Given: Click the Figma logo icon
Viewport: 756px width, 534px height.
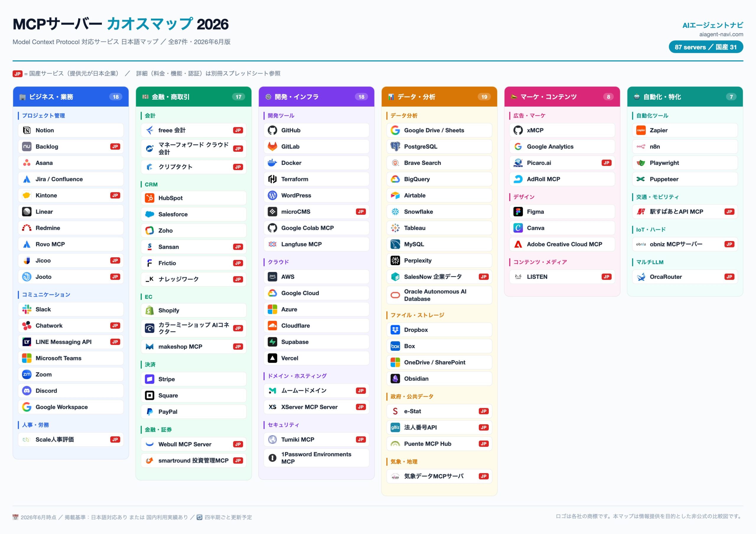Looking at the screenshot, I should pos(518,212).
